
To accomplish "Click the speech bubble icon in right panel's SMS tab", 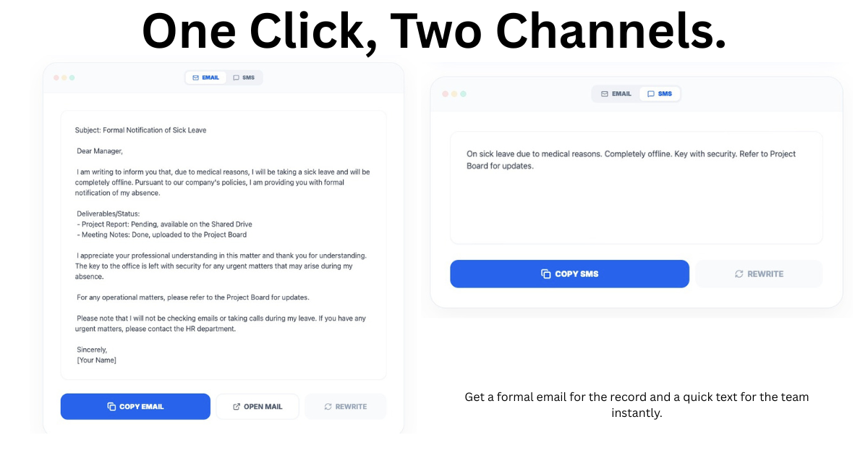I will pyautogui.click(x=651, y=94).
